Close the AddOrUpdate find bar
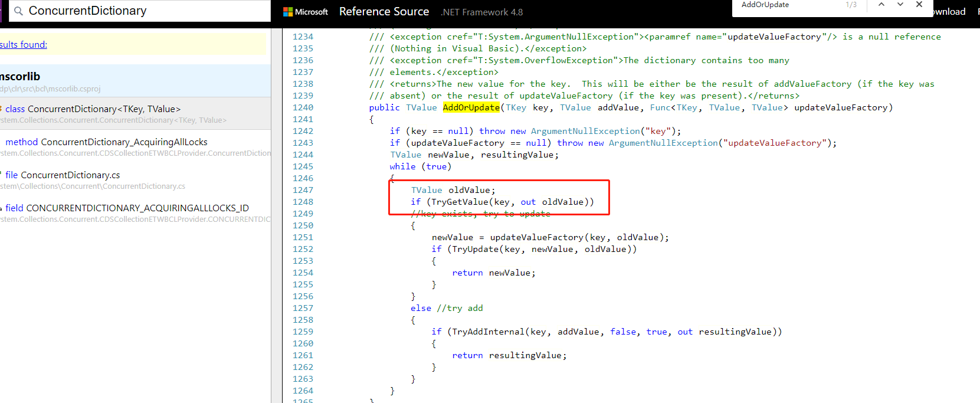The height and width of the screenshot is (403, 980). [x=919, y=5]
